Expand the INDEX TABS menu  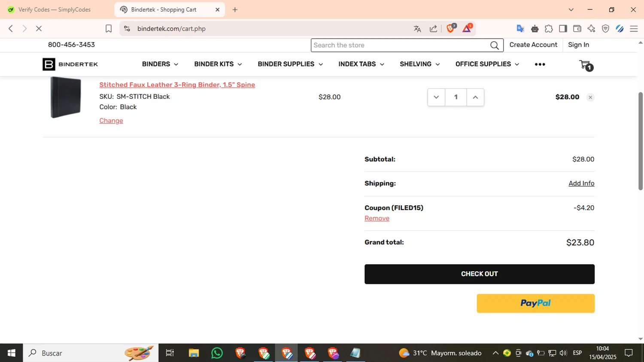click(361, 64)
